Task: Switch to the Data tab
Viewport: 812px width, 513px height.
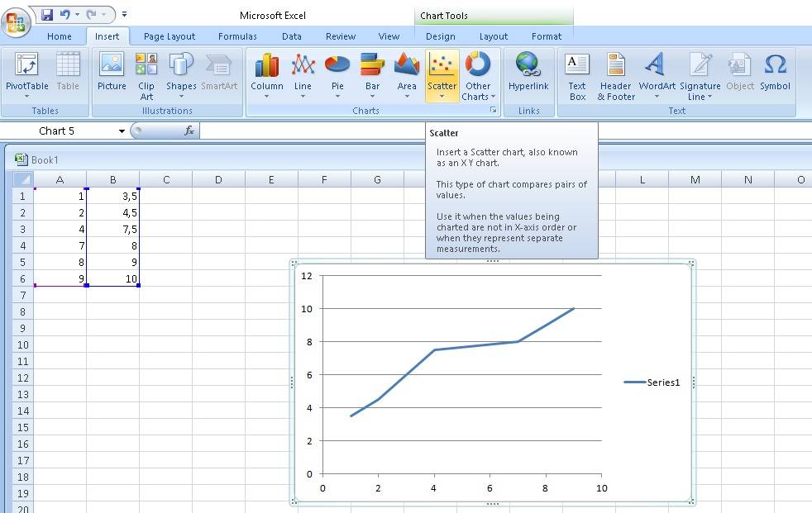Action: pyautogui.click(x=292, y=36)
